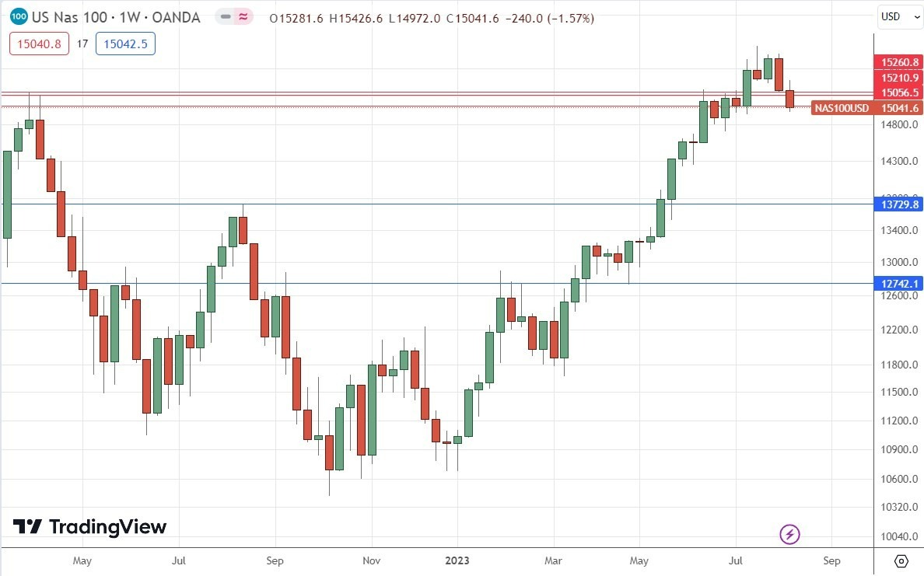This screenshot has height=576, width=924.
Task: Open quick trading with the lightning bolt icon
Action: (x=789, y=534)
